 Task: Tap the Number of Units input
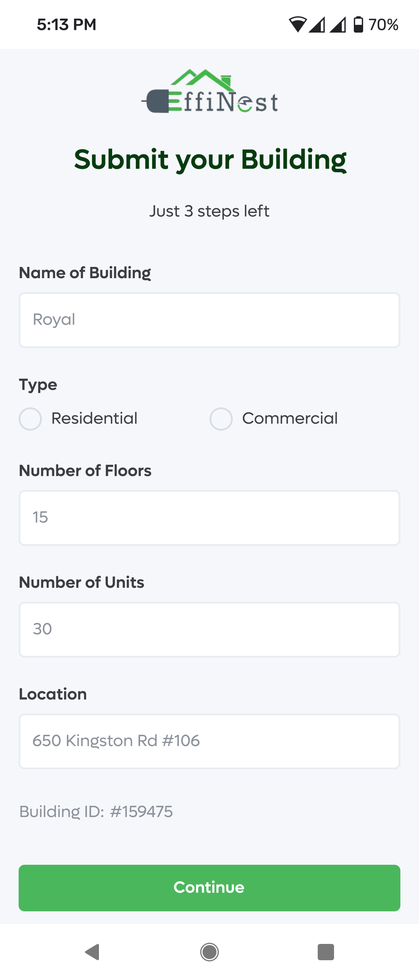209,629
